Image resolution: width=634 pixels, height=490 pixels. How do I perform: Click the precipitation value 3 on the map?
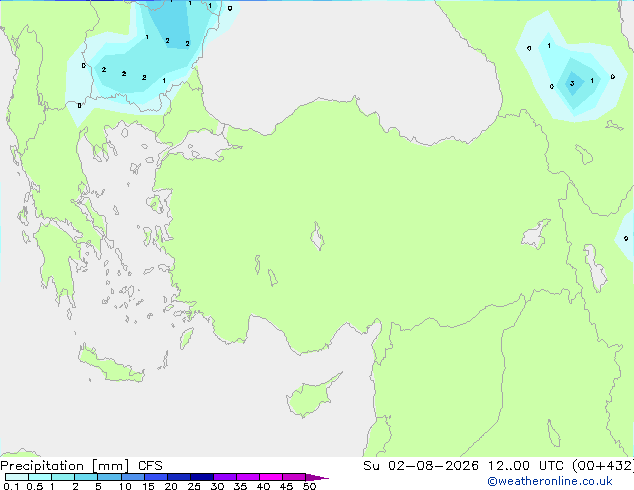(572, 84)
